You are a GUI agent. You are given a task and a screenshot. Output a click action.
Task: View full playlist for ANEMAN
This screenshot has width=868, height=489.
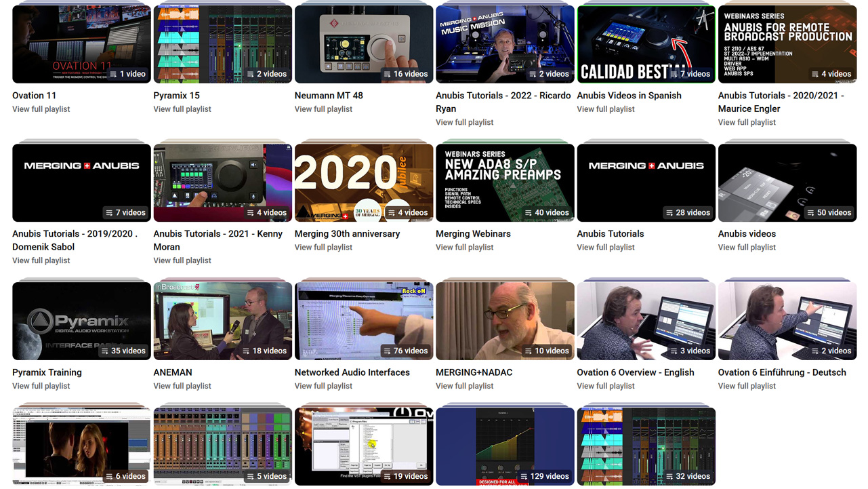coord(182,386)
